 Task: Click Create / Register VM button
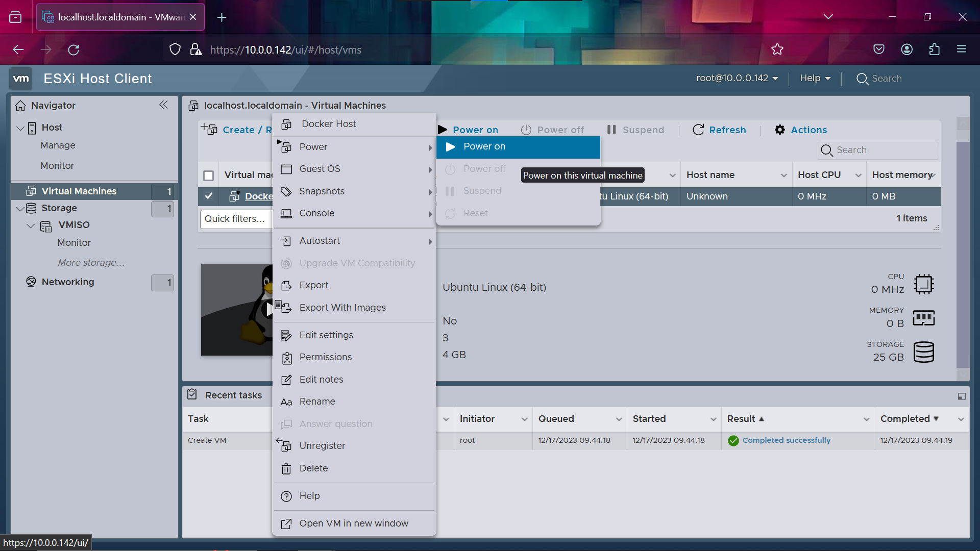click(236, 130)
